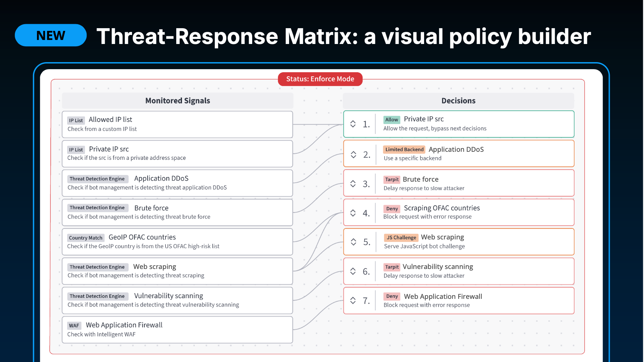
Task: Click reorder arrows for decision 2 Application DDoS
Action: tap(353, 154)
